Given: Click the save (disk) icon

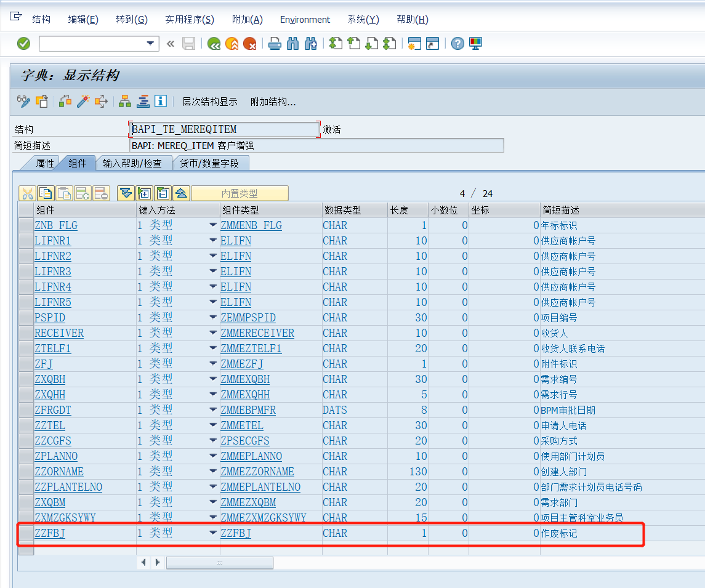Looking at the screenshot, I should [x=189, y=44].
